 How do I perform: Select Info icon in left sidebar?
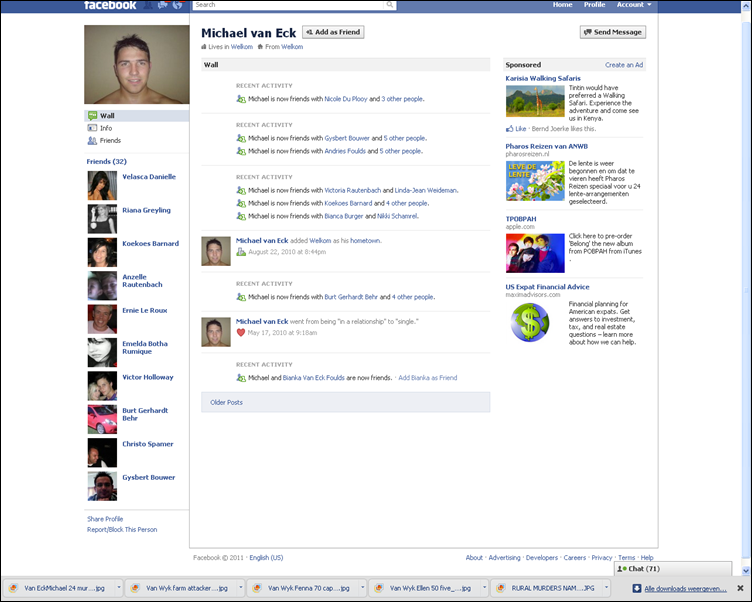(x=92, y=128)
